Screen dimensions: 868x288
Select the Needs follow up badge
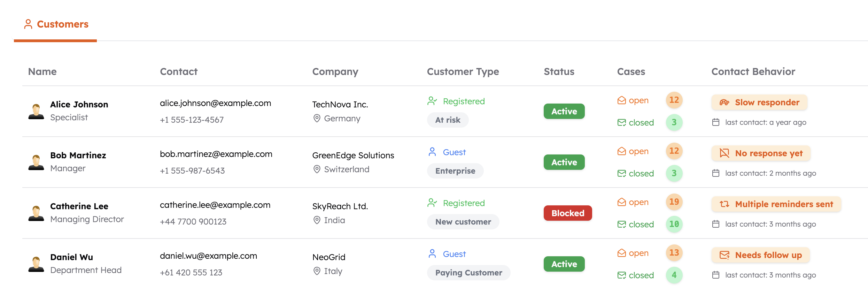point(761,255)
